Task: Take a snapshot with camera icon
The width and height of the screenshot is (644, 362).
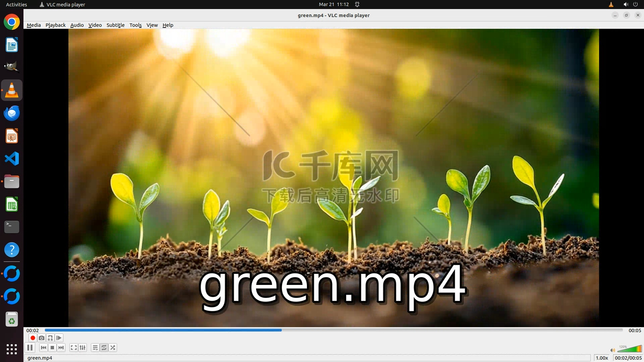Action: 42,338
